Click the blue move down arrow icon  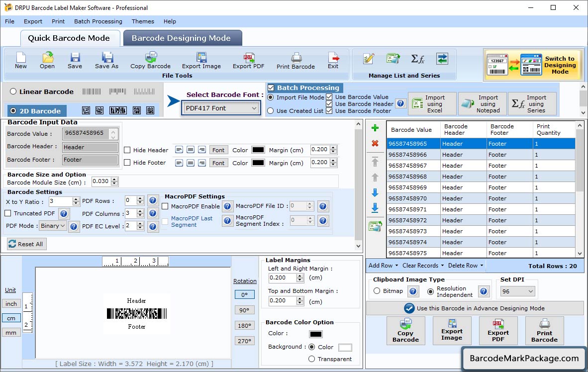(375, 193)
